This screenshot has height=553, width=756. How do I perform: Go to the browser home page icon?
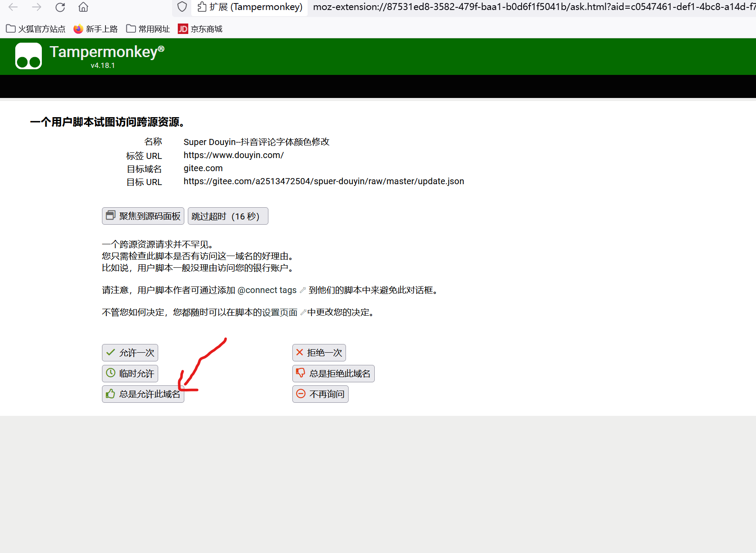click(x=83, y=7)
